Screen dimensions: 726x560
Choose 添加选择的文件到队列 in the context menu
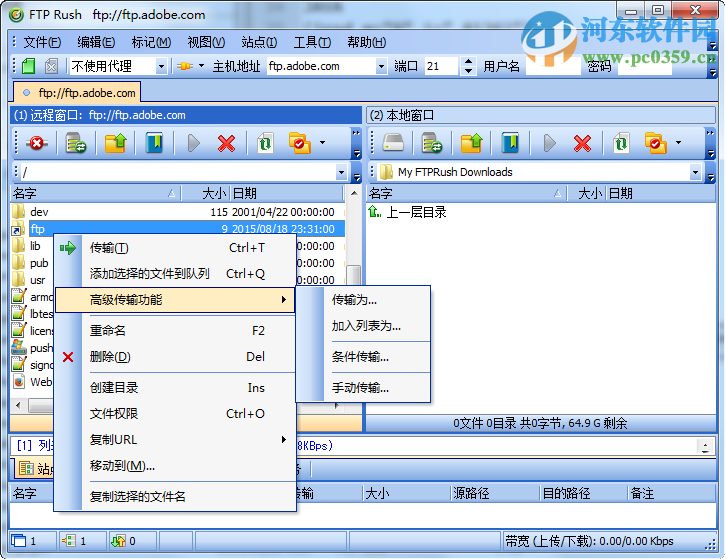[175, 274]
